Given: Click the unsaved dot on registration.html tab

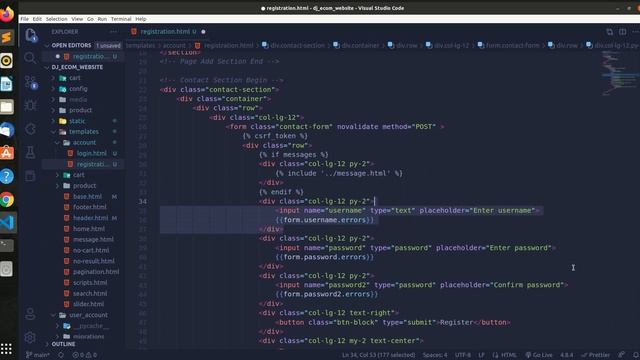Looking at the screenshot, I should 203,31.
